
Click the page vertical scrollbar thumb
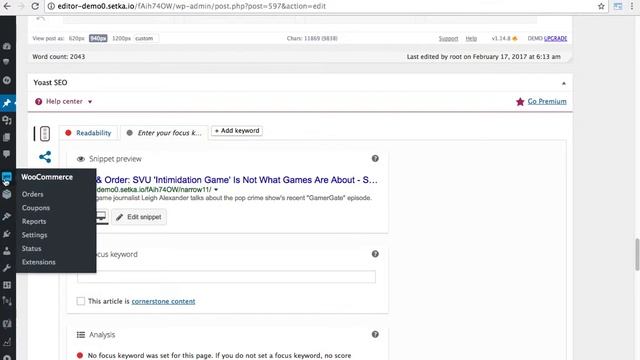637,255
